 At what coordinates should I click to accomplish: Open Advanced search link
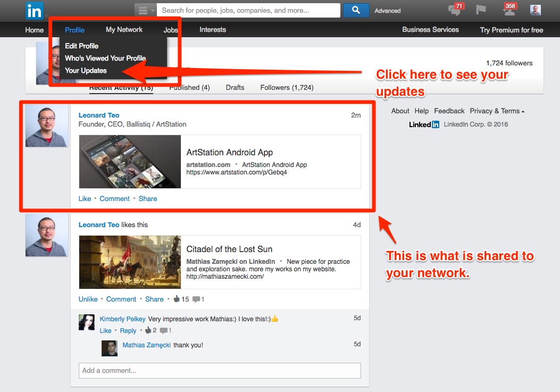point(388,11)
